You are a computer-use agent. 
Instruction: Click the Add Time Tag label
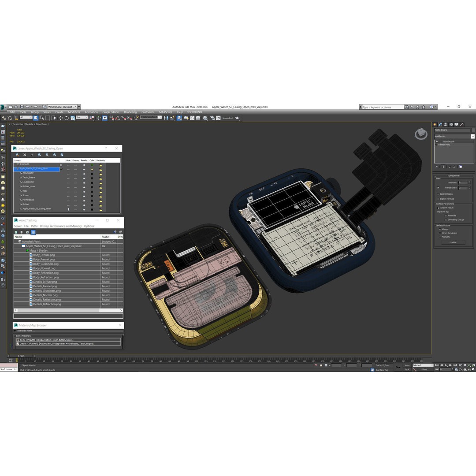[382, 370]
